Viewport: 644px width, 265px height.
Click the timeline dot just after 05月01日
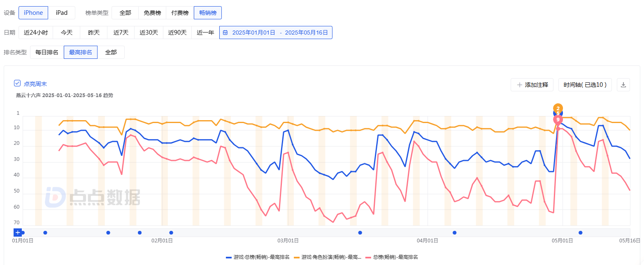coord(580,232)
